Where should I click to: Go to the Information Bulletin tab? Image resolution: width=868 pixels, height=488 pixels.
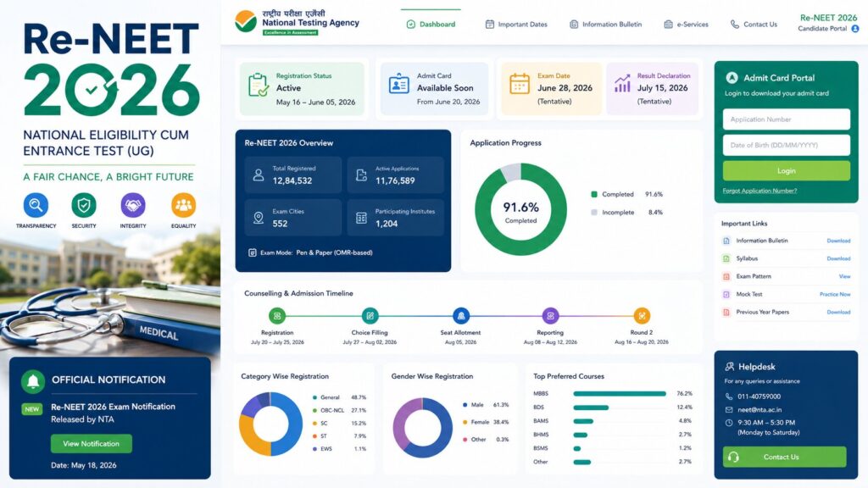coord(605,25)
